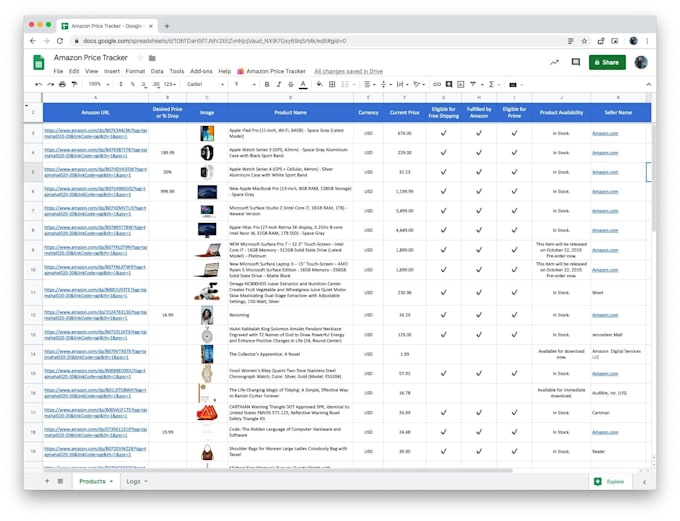Open the browser three-dot menu

647,41
